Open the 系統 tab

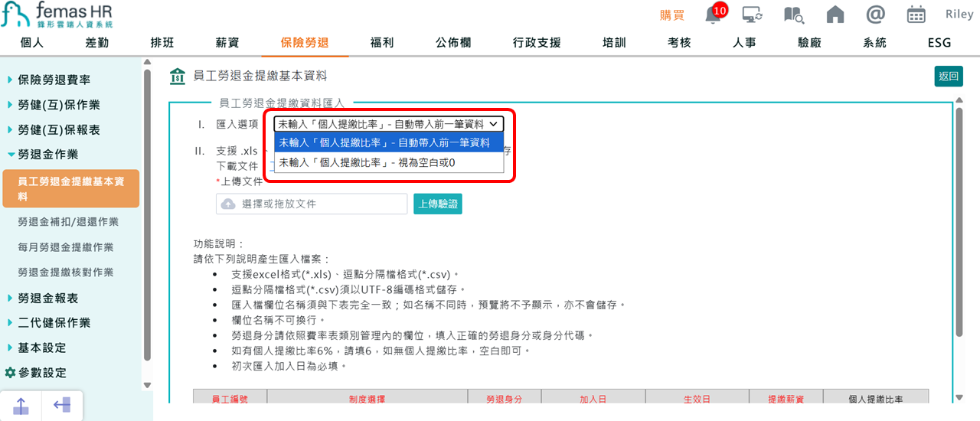coord(874,43)
